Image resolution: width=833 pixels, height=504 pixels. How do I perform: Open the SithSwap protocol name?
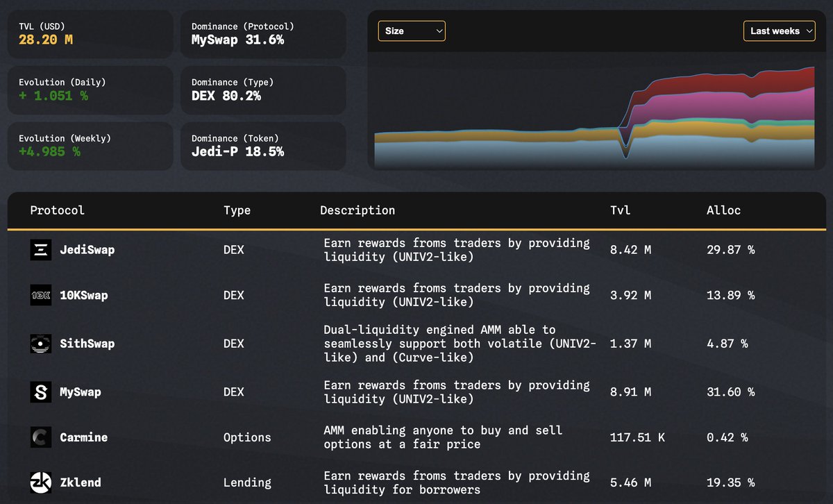point(87,344)
